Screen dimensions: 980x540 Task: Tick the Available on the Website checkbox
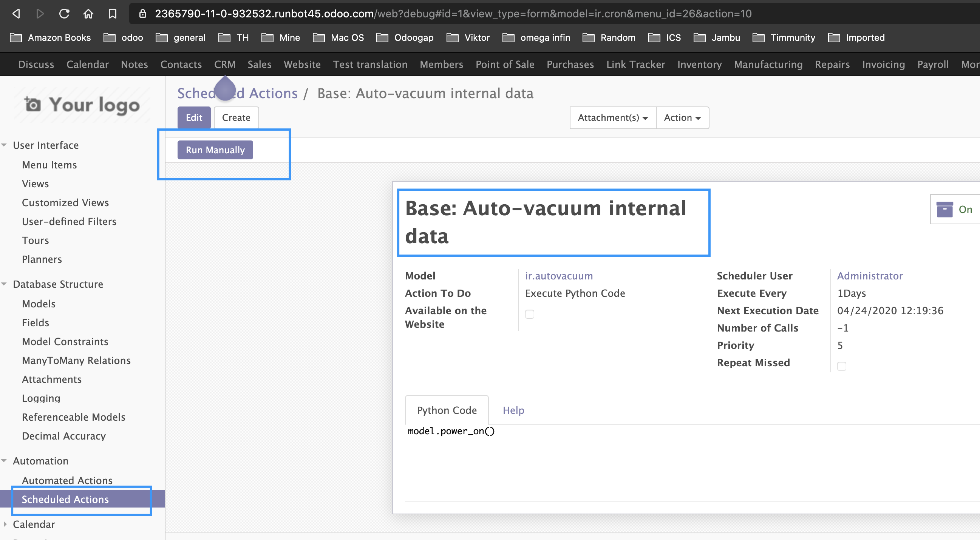530,314
